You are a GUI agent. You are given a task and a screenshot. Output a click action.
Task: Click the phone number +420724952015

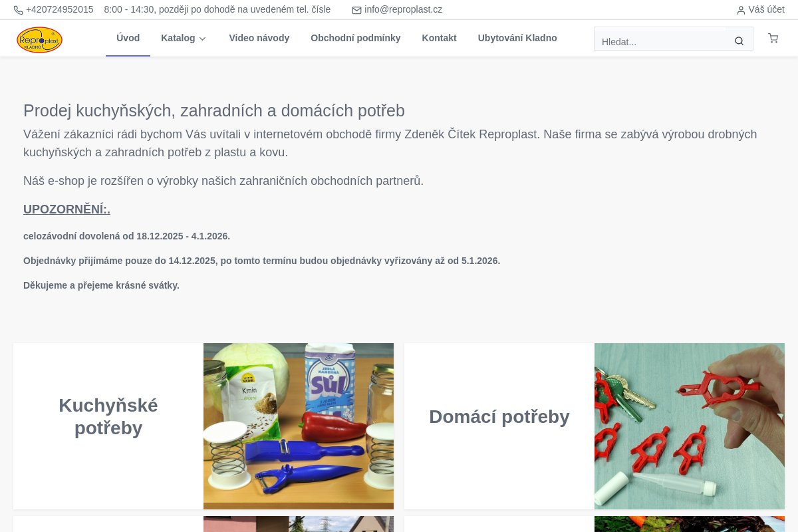point(60,9)
